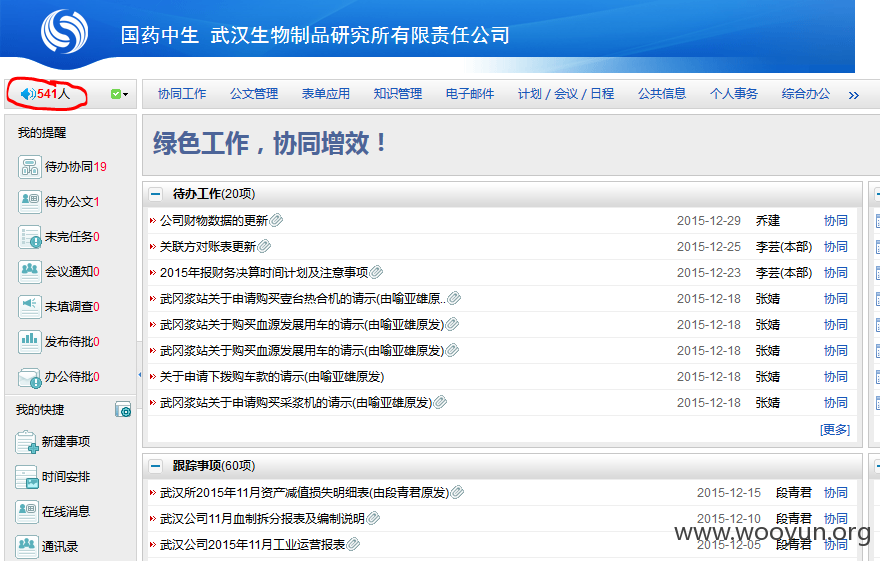Open attachment icon of 2015年报财务决算时间计划

click(x=377, y=272)
